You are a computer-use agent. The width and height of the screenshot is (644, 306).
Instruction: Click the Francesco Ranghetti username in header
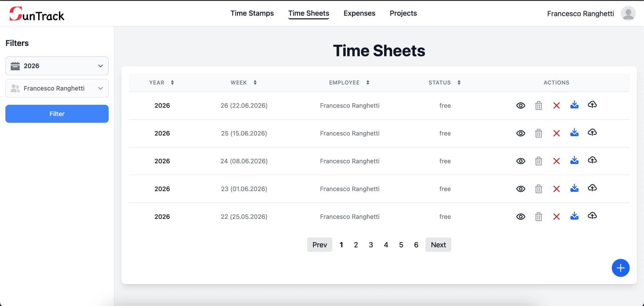coord(580,14)
